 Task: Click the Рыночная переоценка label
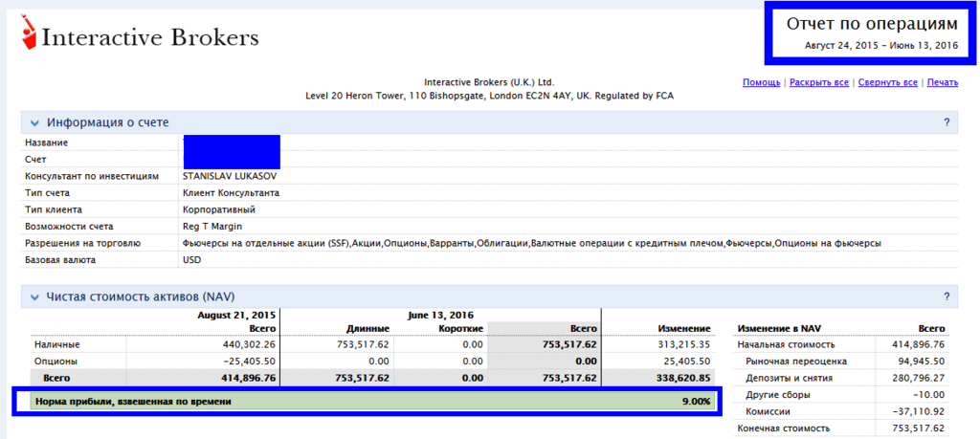(796, 361)
